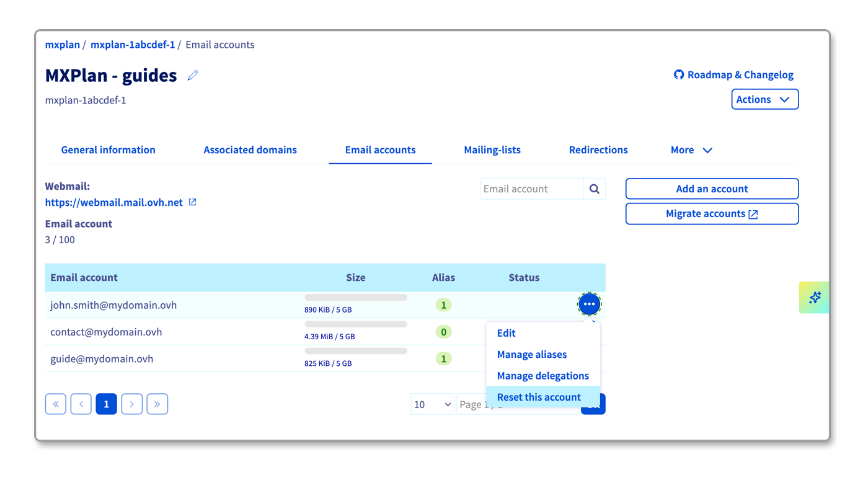Jump to last page using double-right arrows

157,404
